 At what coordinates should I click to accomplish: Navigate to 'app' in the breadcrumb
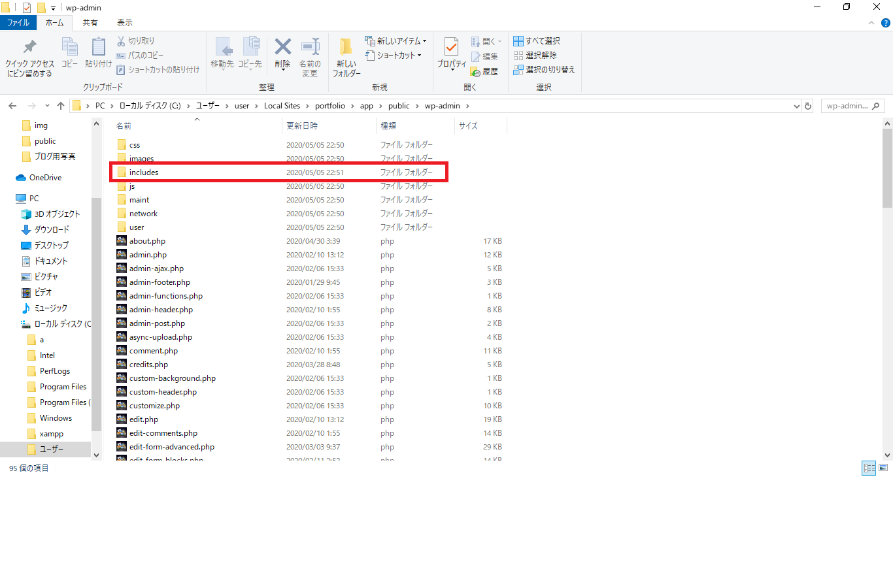point(367,106)
